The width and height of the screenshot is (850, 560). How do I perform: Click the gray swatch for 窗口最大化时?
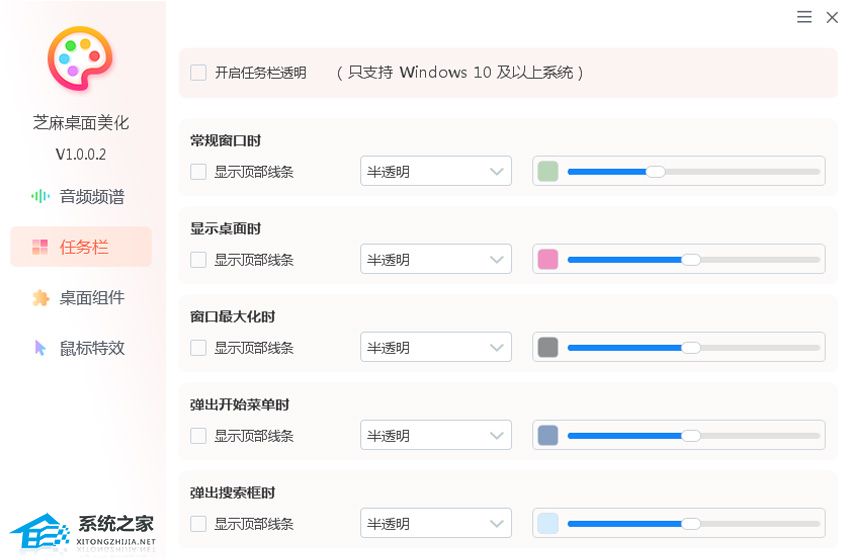(x=547, y=348)
